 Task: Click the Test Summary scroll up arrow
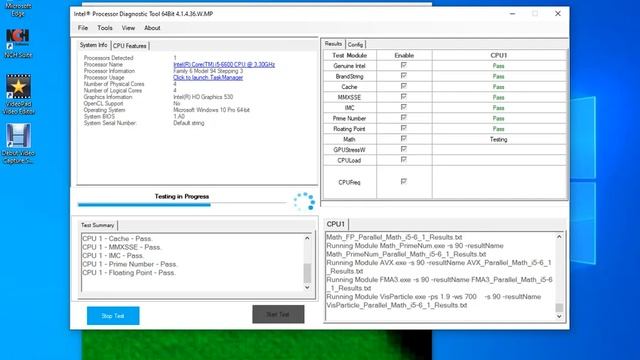tap(307, 238)
